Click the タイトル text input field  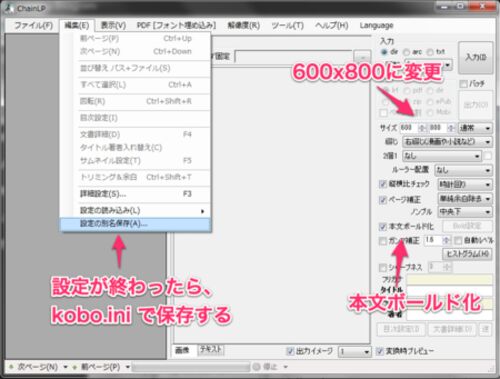pos(449,290)
